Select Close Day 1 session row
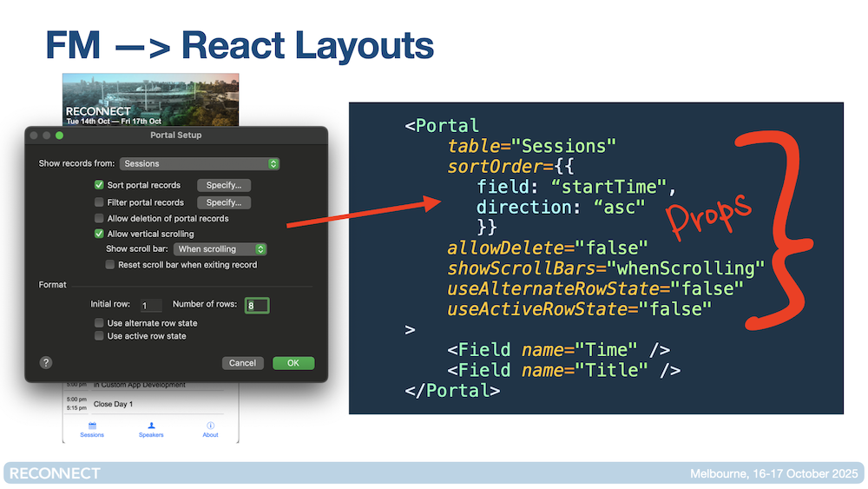 tap(145, 404)
